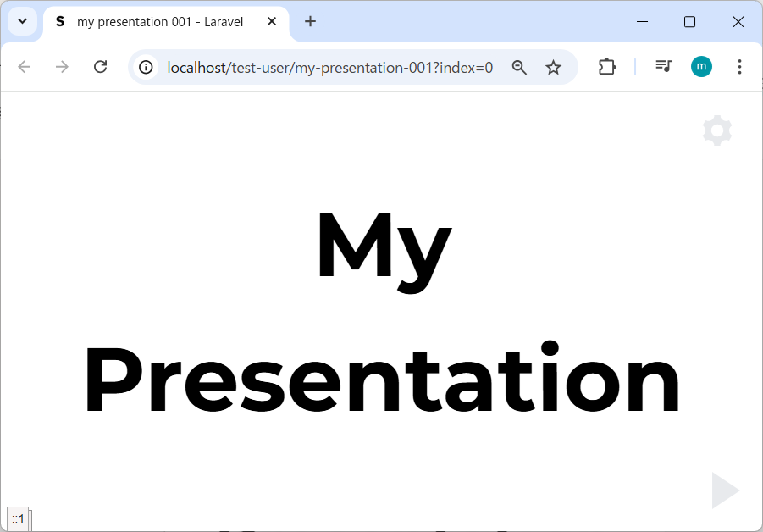View site information for localhost
This screenshot has height=532, width=763.
pos(146,67)
